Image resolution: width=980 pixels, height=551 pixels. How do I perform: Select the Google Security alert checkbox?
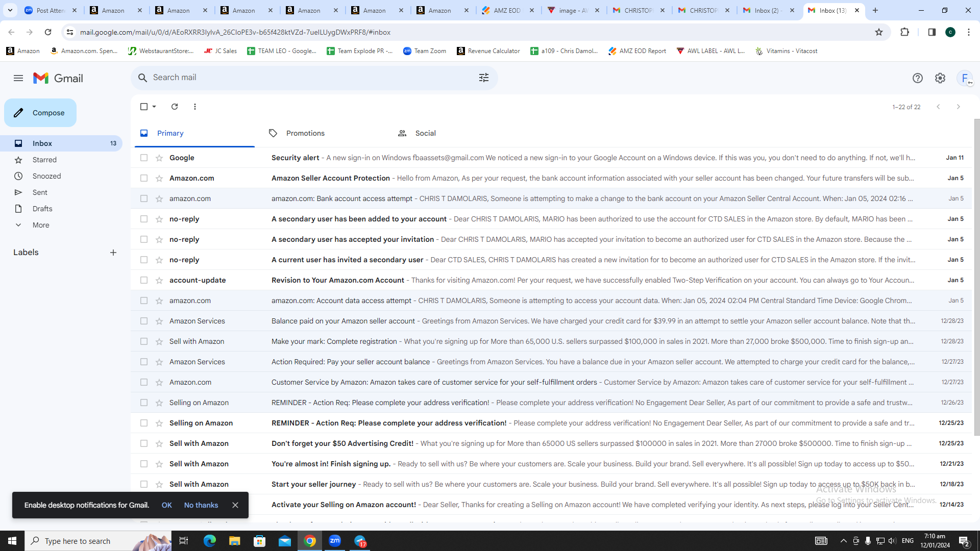pyautogui.click(x=143, y=158)
